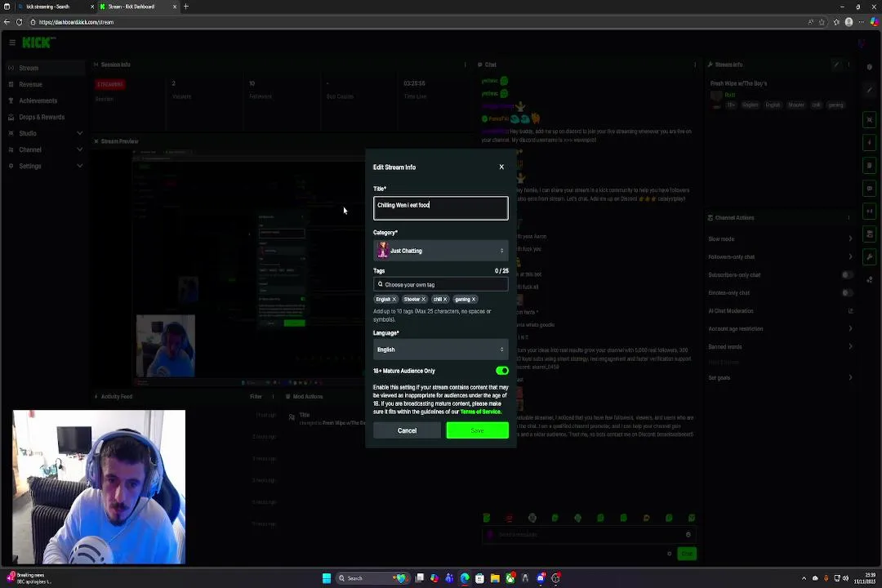Show hidden system tray icons
Image resolution: width=882 pixels, height=588 pixels.
click(804, 578)
